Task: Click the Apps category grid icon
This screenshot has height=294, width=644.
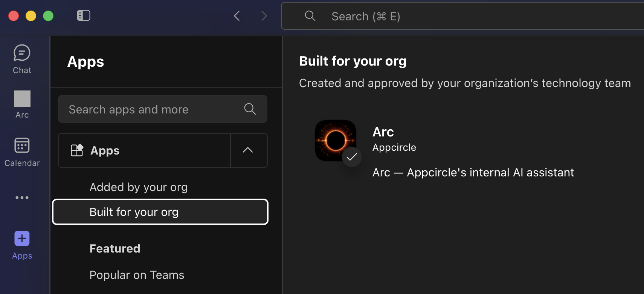Action: point(77,150)
